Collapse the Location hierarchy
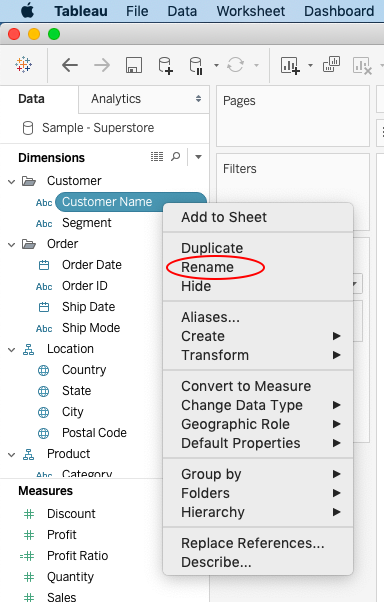 point(12,350)
